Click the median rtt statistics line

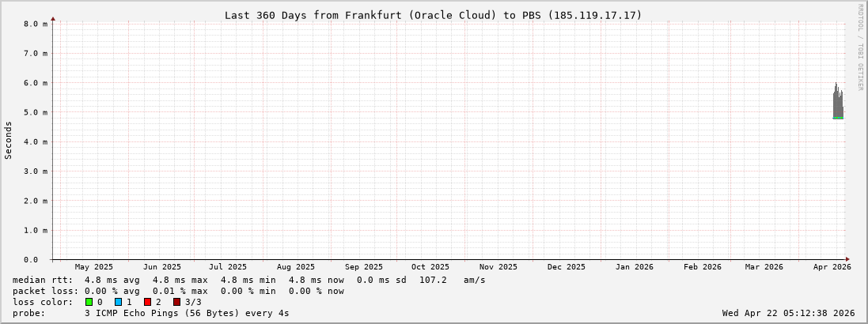click(249, 280)
